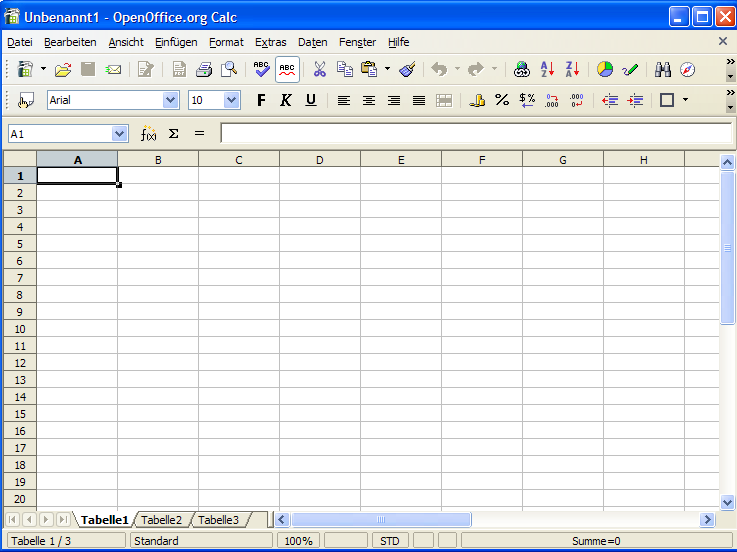The height and width of the screenshot is (552, 737).
Task: Paste with the clipboard icon
Action: tap(369, 70)
